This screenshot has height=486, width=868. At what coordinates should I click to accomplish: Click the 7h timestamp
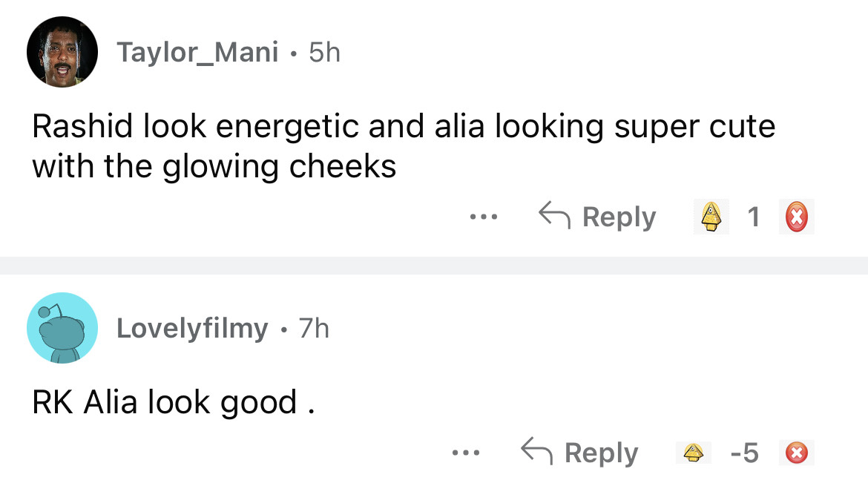(314, 327)
